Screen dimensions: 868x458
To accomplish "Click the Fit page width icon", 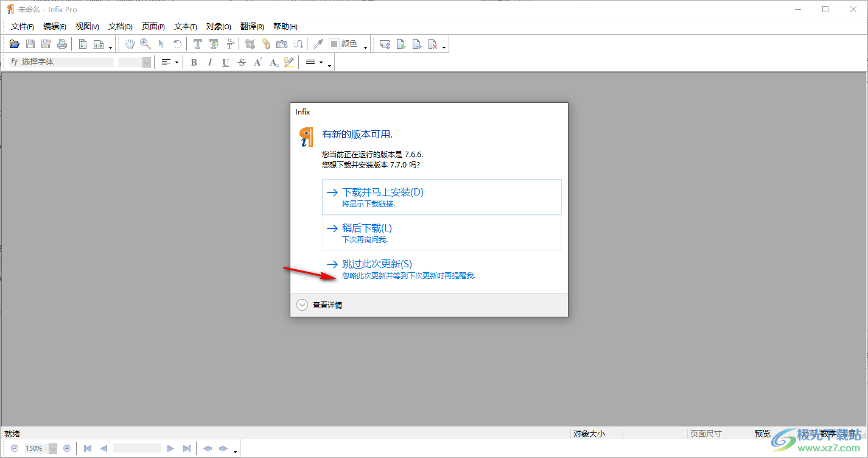I will (x=99, y=44).
